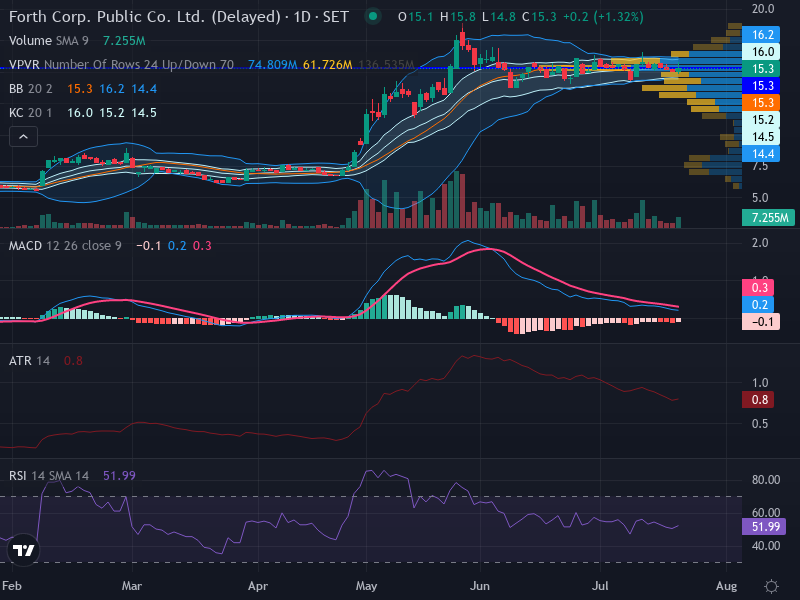Select the VPVR Number Of Rows legend

(121, 65)
